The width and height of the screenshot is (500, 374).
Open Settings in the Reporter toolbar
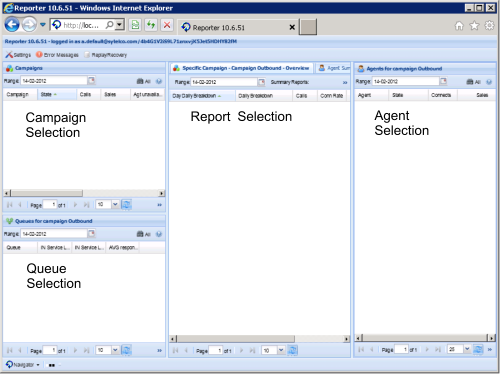pos(18,55)
